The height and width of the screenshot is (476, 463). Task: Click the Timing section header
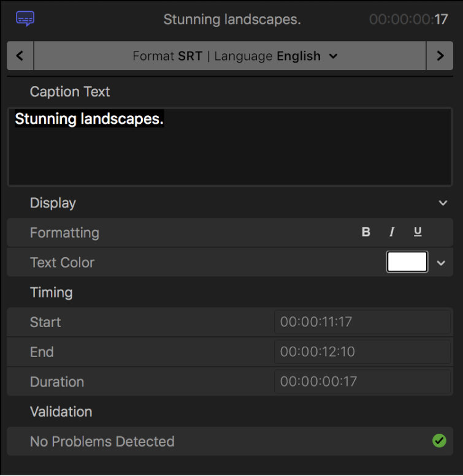52,292
